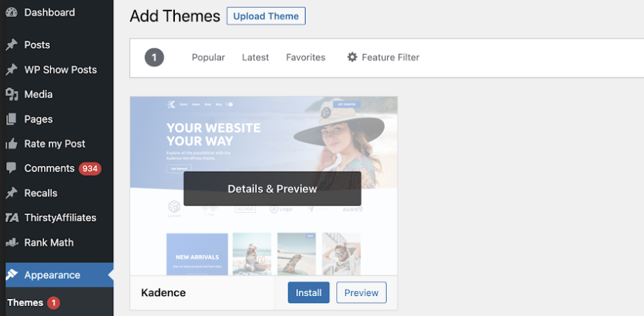Screen dimensions: 644x316
Task: Open the Themes submenu link
Action: [25, 303]
